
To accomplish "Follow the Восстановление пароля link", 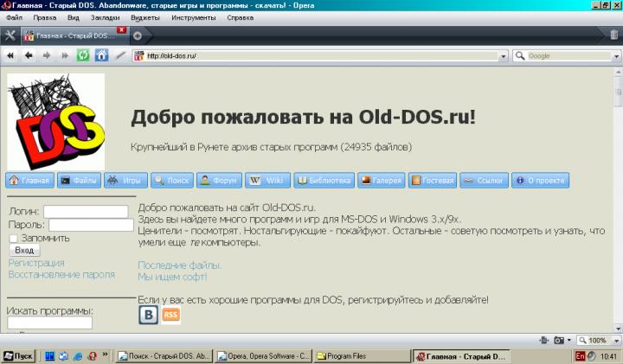I will pos(61,274).
